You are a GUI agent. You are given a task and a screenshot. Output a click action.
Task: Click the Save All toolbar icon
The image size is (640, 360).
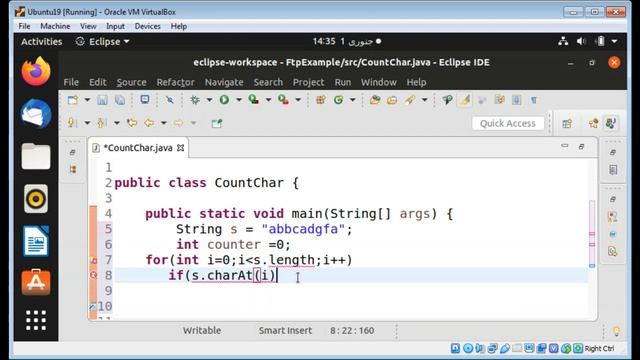[x=120, y=100]
